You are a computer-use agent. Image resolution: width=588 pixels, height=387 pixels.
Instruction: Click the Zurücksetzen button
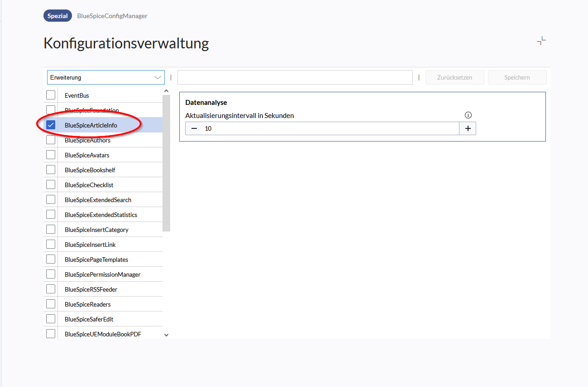click(454, 77)
